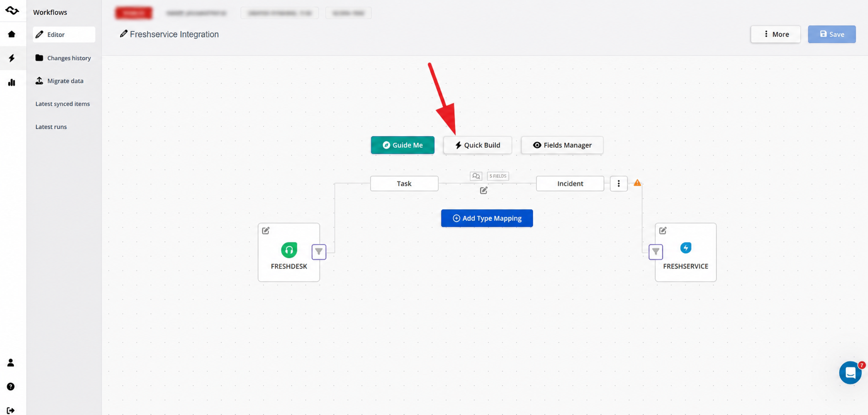Image resolution: width=868 pixels, height=415 pixels.
Task: Open Changes history
Action: pyautogui.click(x=63, y=58)
